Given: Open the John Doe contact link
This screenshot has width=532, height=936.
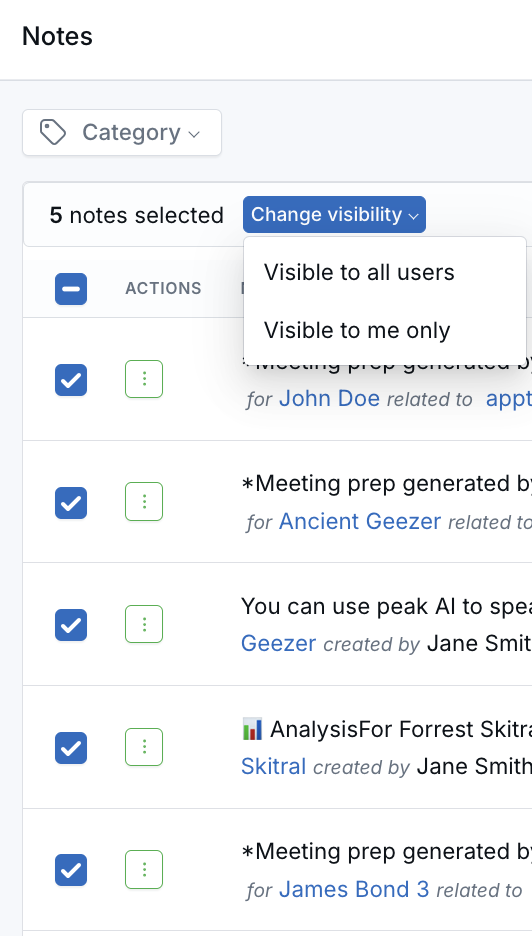Looking at the screenshot, I should (330, 398).
